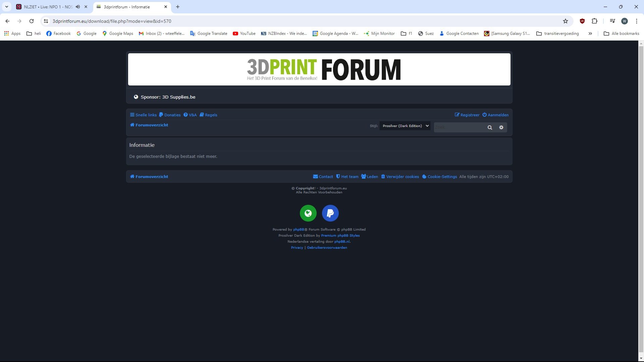
Task: Mute the NLZIET tab audio
Action: [78, 7]
